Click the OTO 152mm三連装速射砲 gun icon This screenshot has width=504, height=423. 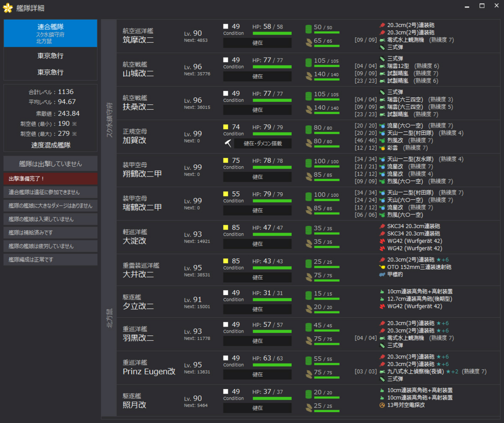click(382, 267)
